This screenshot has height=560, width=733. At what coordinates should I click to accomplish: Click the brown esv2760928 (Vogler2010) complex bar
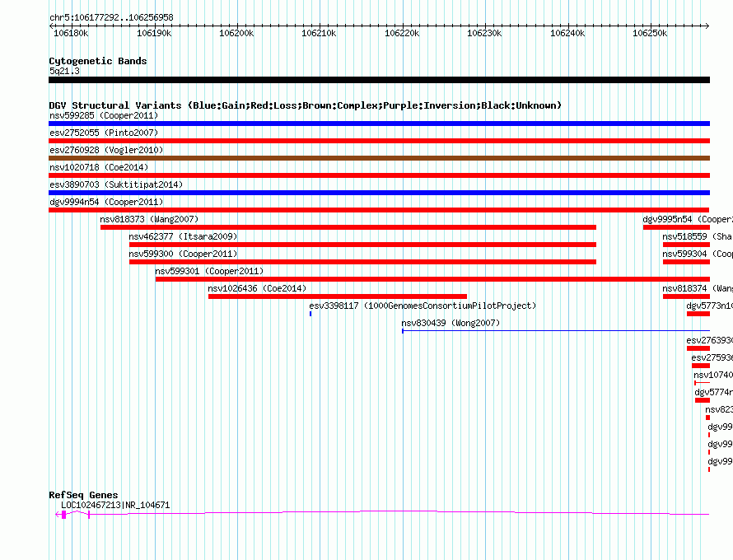coord(379,158)
